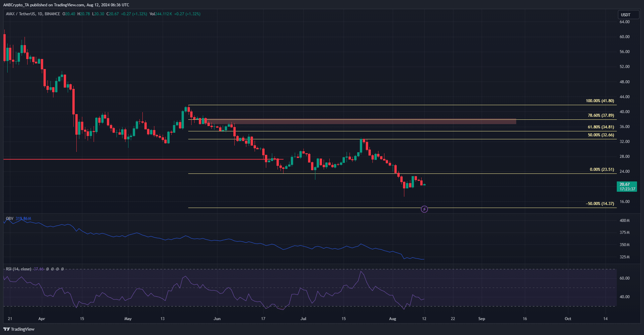Click the L20.30 low value in legend
This screenshot has width=644, height=335.
tap(98, 14)
